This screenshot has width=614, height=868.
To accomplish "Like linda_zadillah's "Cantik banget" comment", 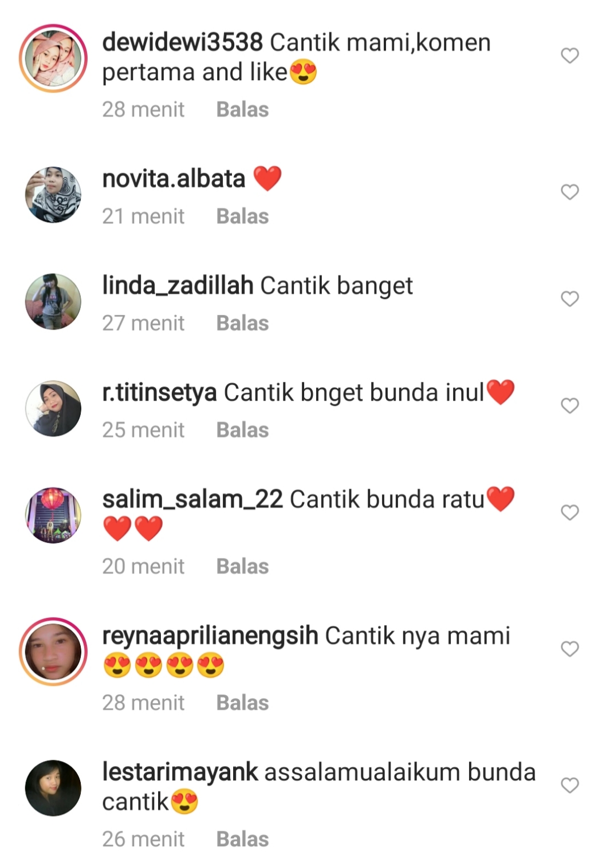I will pyautogui.click(x=569, y=299).
